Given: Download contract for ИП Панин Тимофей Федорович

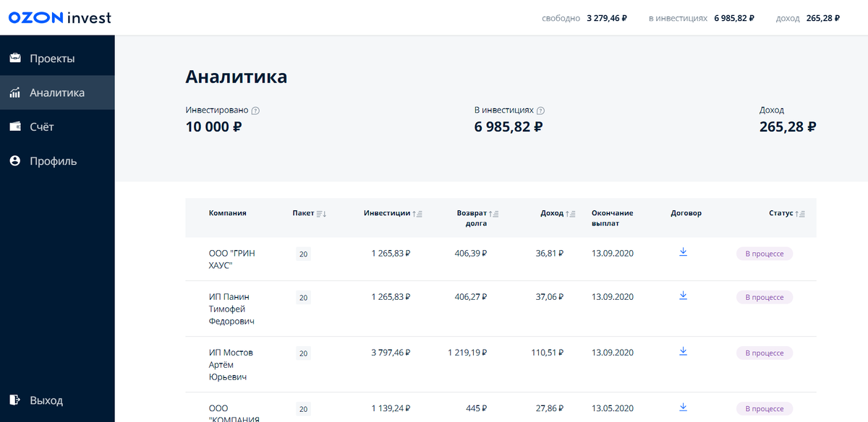Looking at the screenshot, I should [x=683, y=296].
